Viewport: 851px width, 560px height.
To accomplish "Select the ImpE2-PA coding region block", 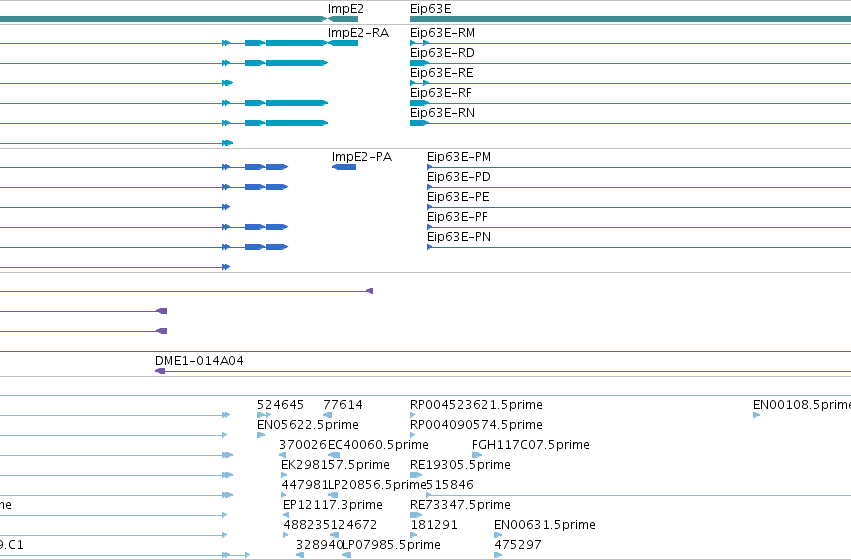I will 344,167.
